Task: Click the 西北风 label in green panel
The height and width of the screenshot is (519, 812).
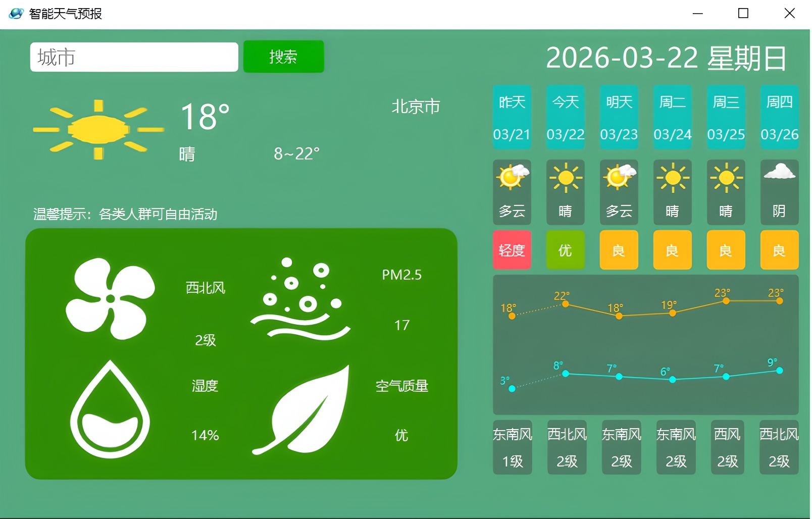Action: coord(206,288)
